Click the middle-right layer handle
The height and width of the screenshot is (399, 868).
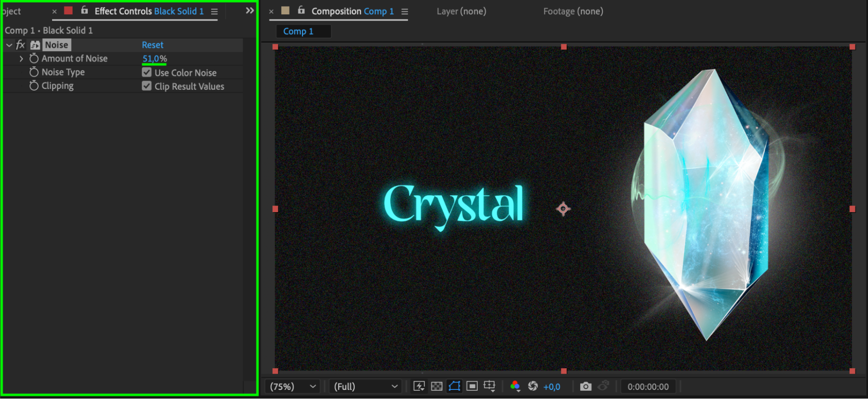(x=852, y=209)
